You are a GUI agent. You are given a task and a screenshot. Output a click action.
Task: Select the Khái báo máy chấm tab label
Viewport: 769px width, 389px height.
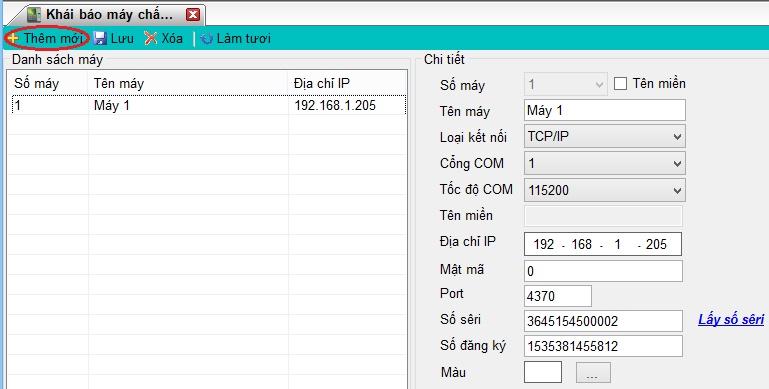109,14
